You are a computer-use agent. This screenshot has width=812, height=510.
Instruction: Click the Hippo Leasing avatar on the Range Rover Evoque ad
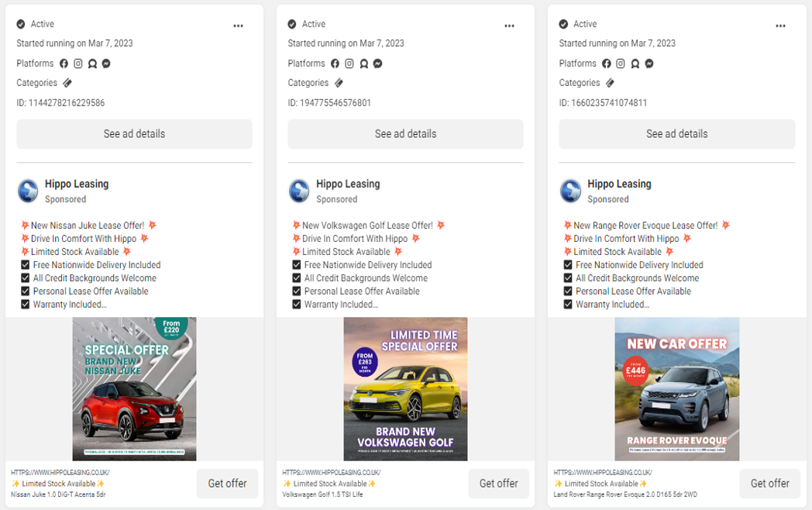coord(571,191)
